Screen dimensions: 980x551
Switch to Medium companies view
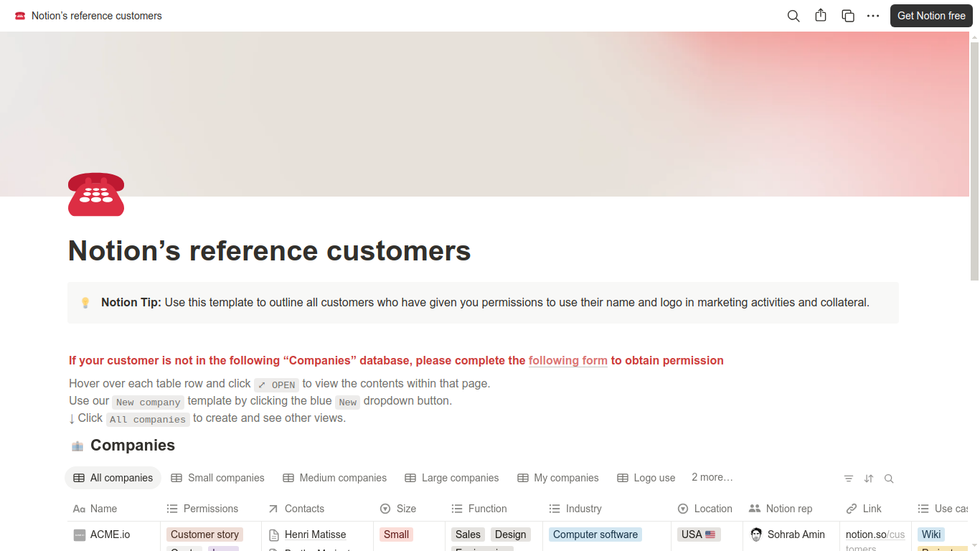(335, 478)
